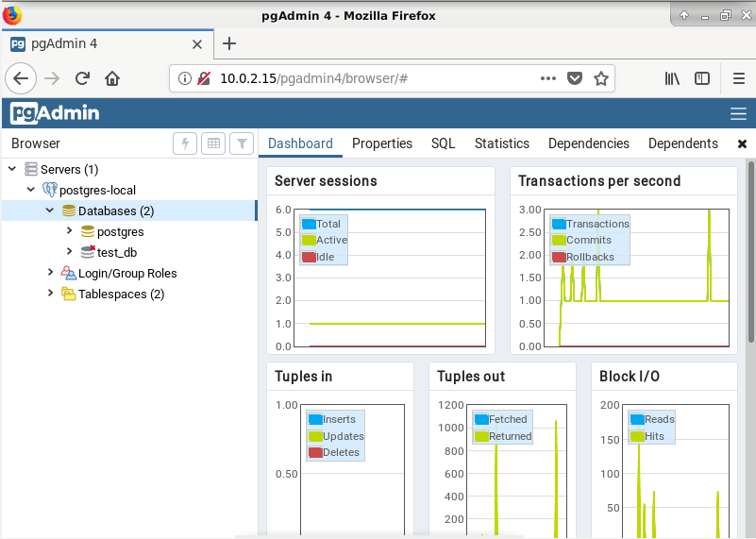Click the Commits legend color swatch
The image size is (756, 539).
pos(559,241)
